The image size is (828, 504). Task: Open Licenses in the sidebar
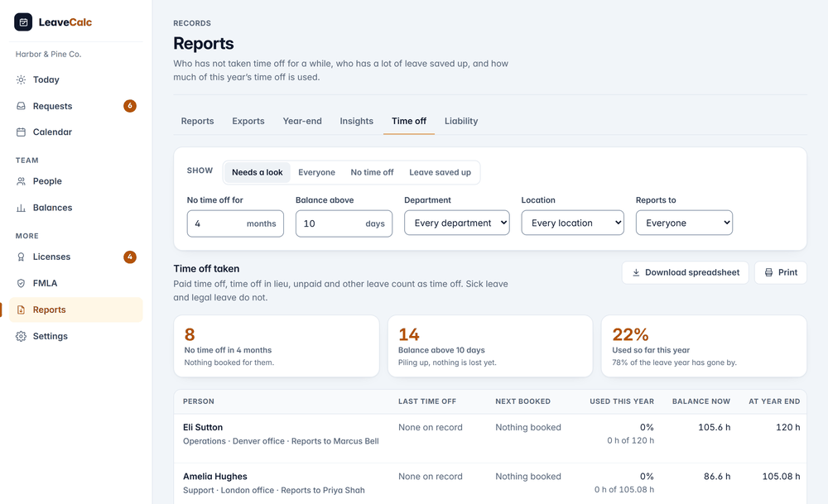(76, 257)
